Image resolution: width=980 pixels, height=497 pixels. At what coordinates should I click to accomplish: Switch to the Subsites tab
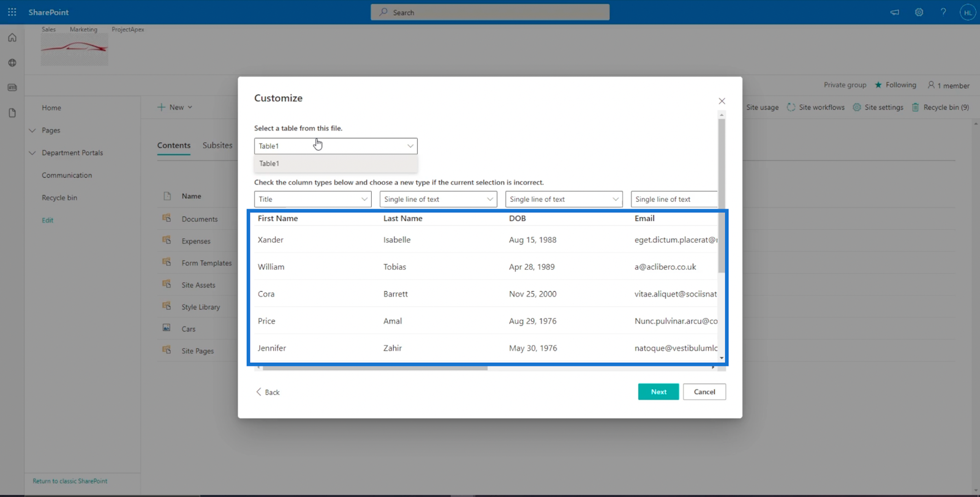coord(217,145)
